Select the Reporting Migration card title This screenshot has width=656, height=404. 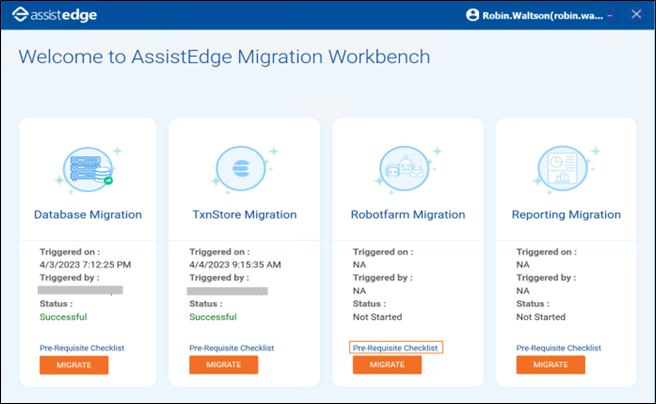[566, 215]
